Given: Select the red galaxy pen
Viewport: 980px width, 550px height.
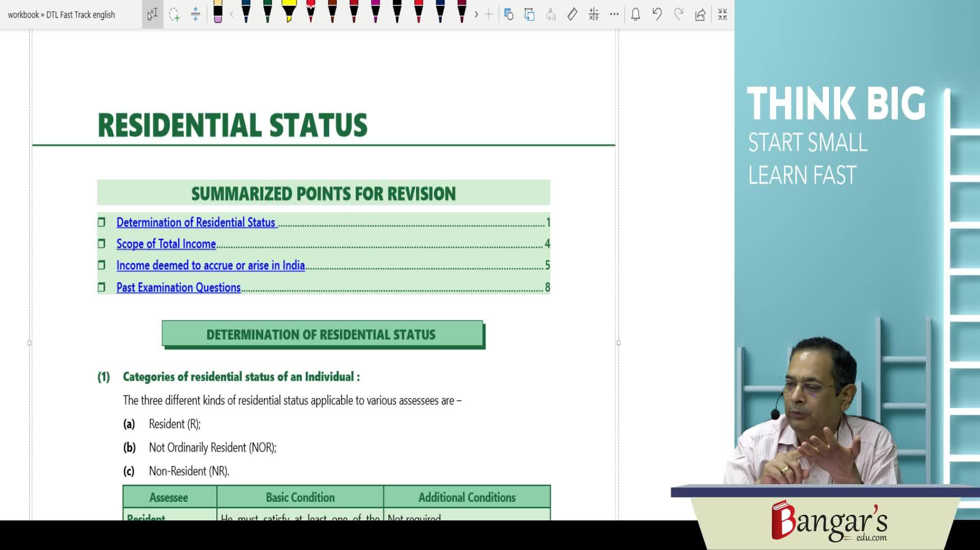Looking at the screenshot, I should click(311, 12).
